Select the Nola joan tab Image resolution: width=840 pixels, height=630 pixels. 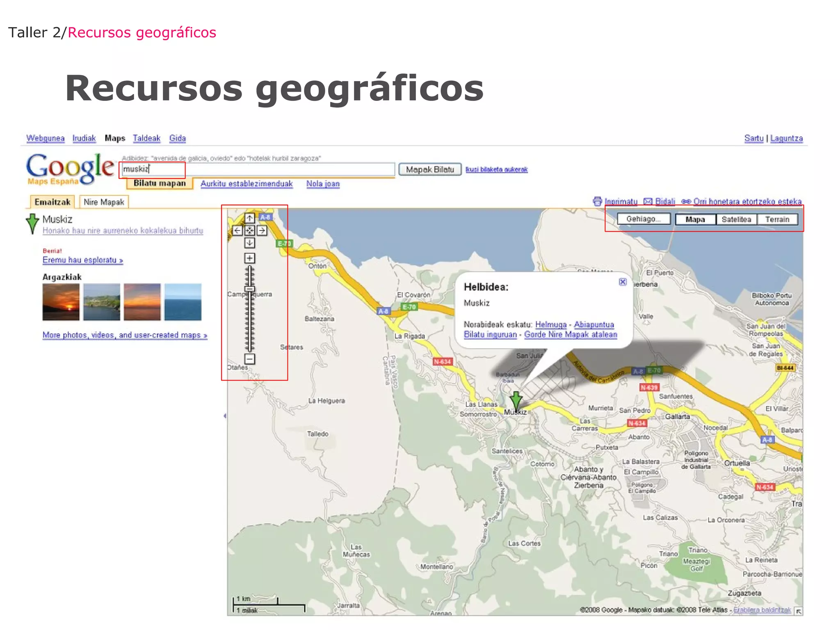[x=323, y=184]
